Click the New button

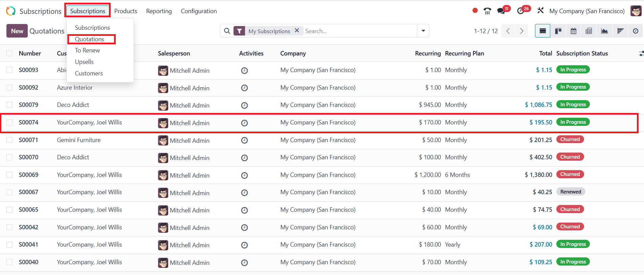tap(17, 31)
